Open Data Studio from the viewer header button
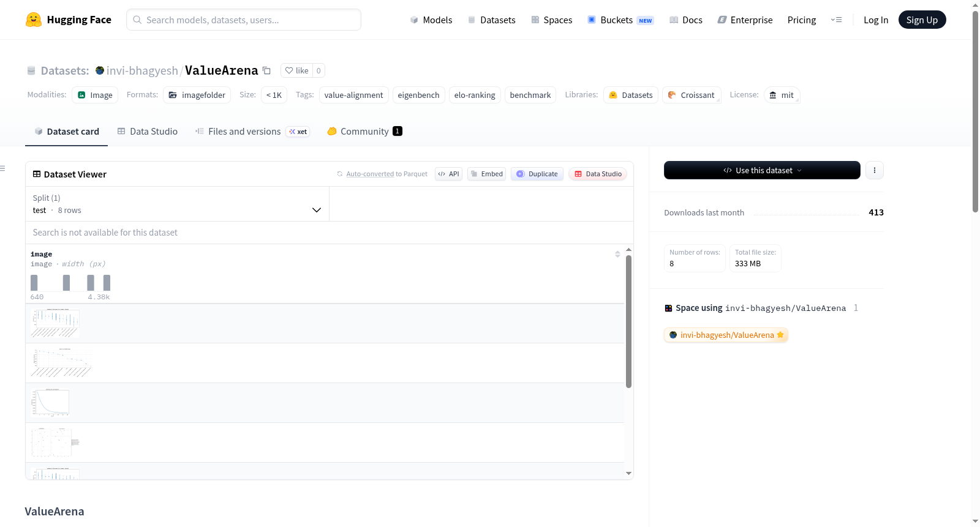This screenshot has width=980, height=527. (598, 174)
